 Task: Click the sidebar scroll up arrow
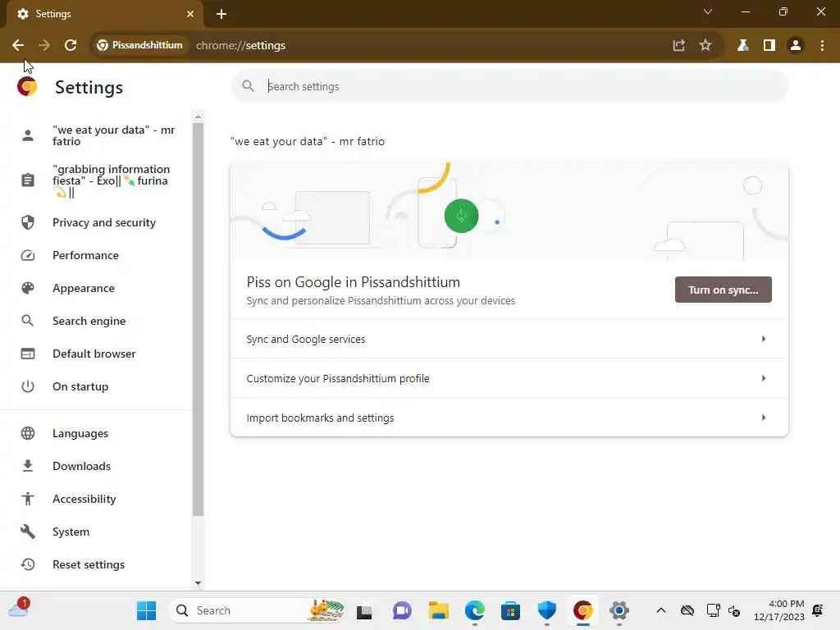click(199, 116)
